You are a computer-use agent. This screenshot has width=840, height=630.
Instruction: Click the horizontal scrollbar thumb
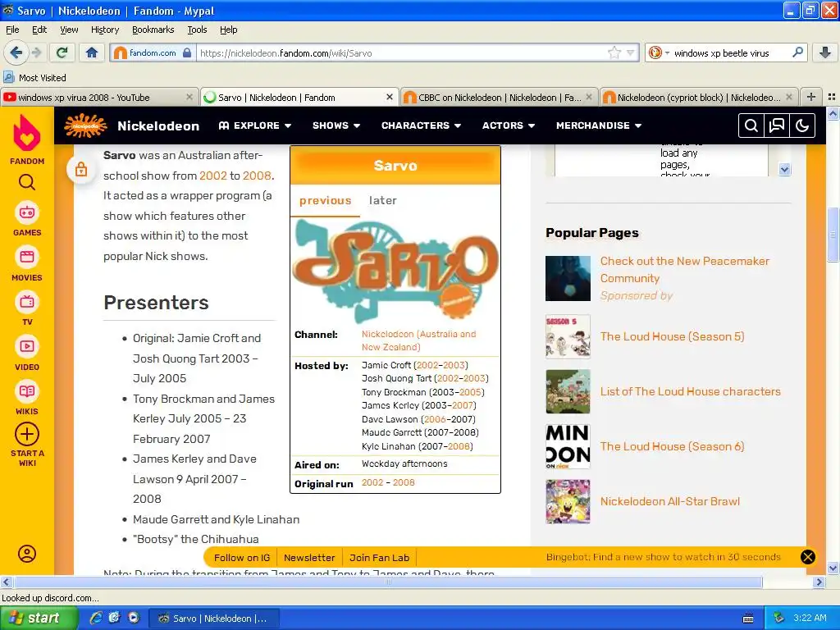click(388, 582)
